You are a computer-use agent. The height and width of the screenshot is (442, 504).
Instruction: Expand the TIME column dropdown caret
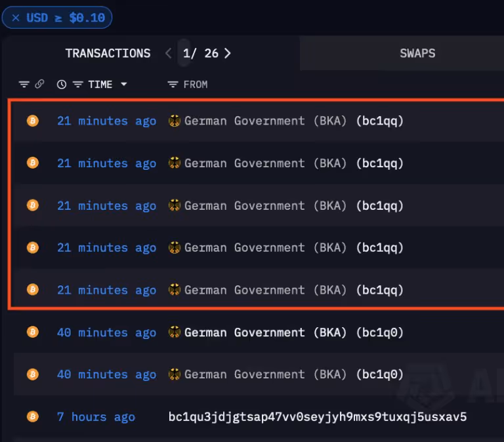point(124,85)
